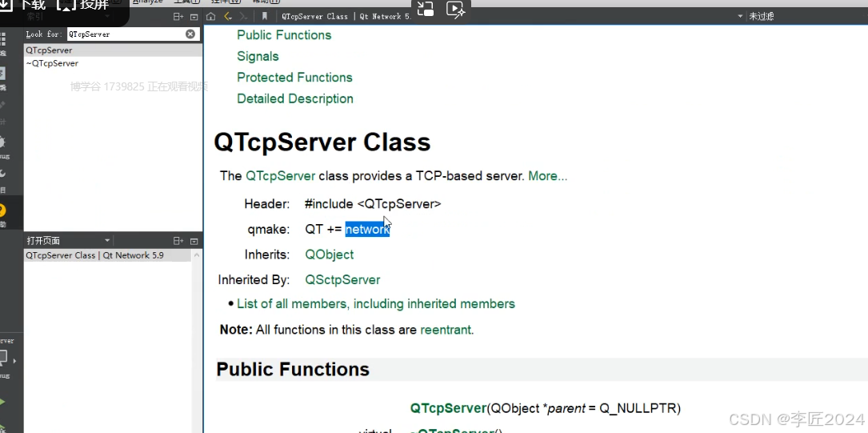Open List of all members link
Image resolution: width=868 pixels, height=433 pixels.
point(376,304)
